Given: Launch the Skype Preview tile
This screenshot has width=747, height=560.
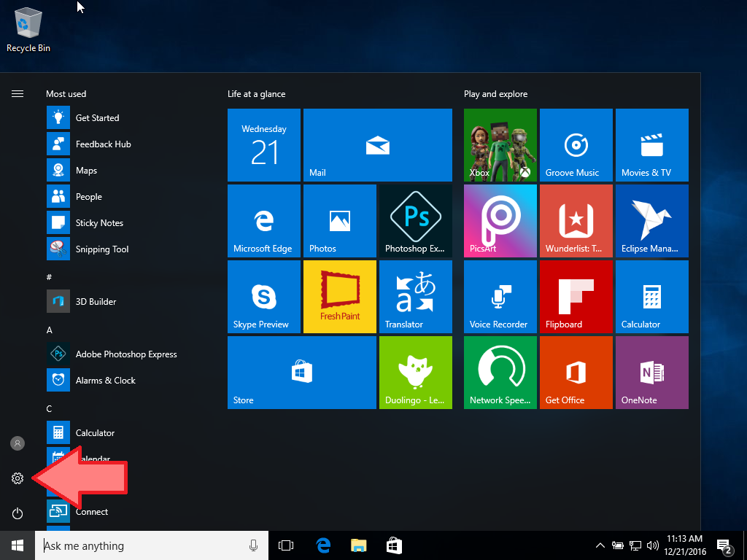Looking at the screenshot, I should 264,297.
